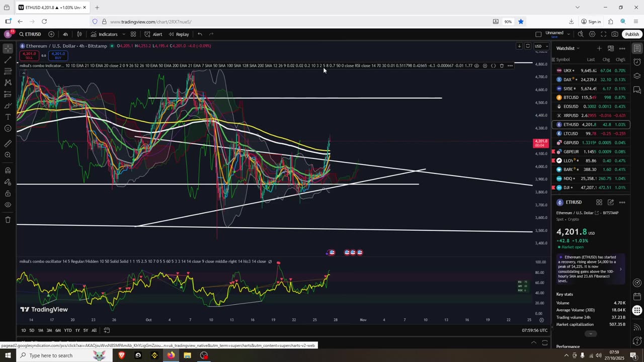The width and height of the screenshot is (644, 362).
Task: Select the ruler measure tool
Action: pyautogui.click(x=8, y=143)
